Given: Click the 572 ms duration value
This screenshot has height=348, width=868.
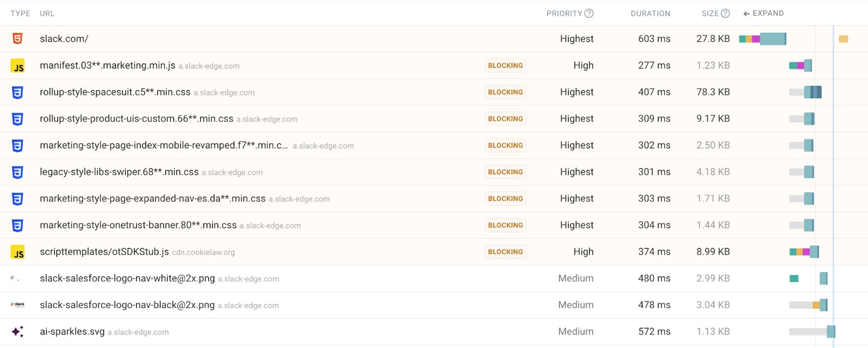Looking at the screenshot, I should click(x=654, y=331).
